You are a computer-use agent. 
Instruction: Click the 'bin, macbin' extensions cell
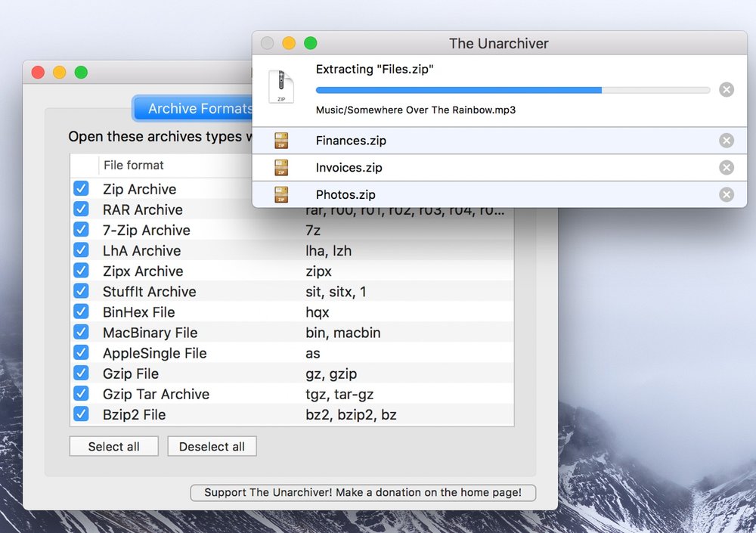(x=342, y=333)
